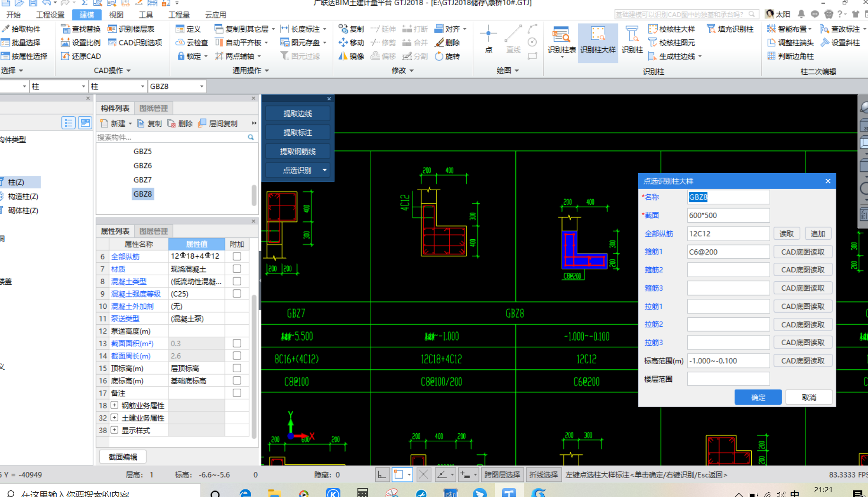Click 截面编辑 button

(x=123, y=457)
